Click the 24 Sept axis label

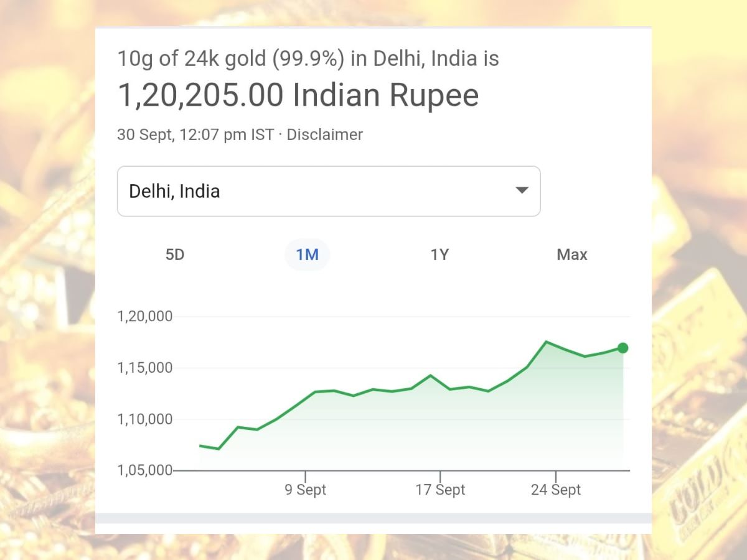click(x=557, y=490)
